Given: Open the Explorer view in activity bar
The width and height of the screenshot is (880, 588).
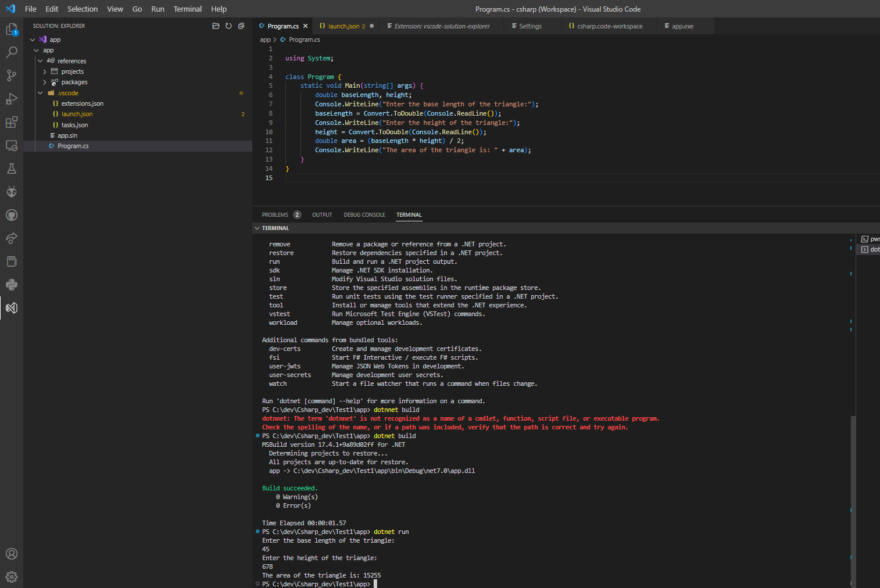Looking at the screenshot, I should tap(12, 29).
